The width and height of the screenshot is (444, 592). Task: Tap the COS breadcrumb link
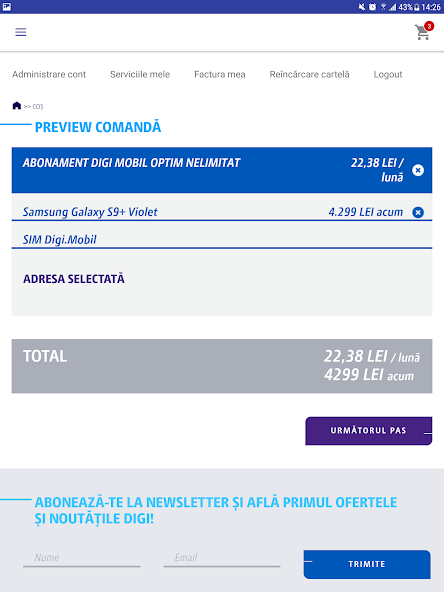coord(38,107)
